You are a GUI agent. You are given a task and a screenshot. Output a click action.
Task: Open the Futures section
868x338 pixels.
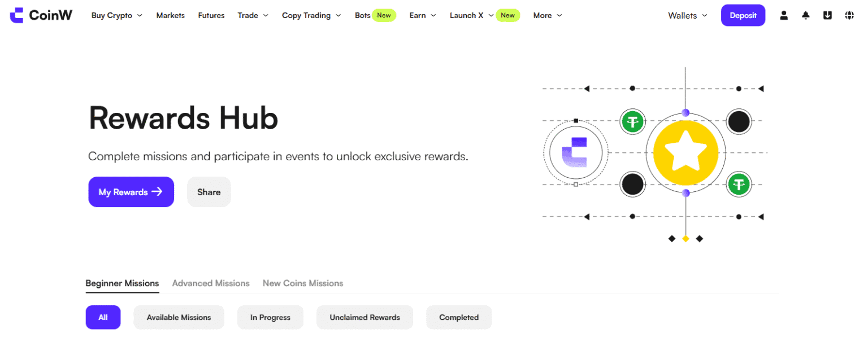click(x=211, y=15)
